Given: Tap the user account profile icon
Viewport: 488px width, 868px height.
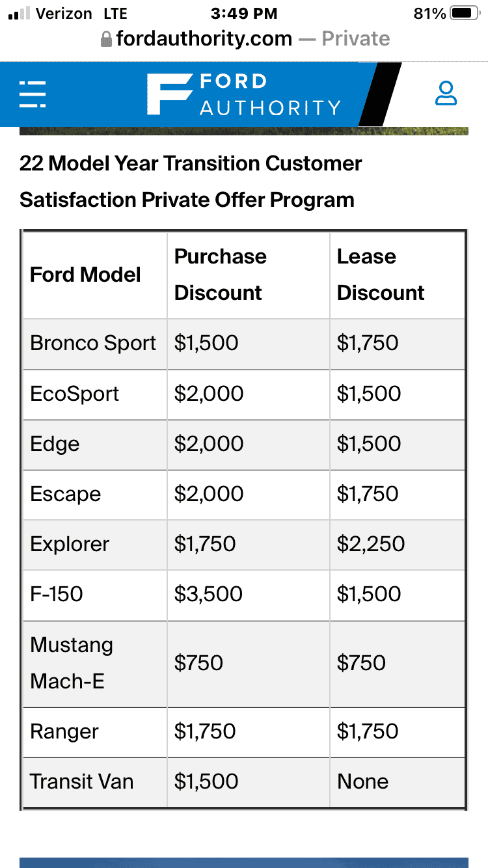Looking at the screenshot, I should [x=446, y=93].
